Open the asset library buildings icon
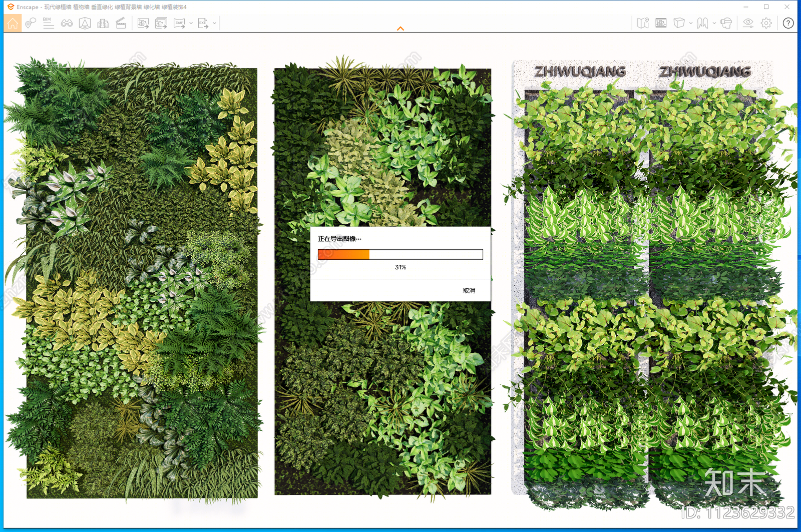The width and height of the screenshot is (801, 532). (x=103, y=23)
